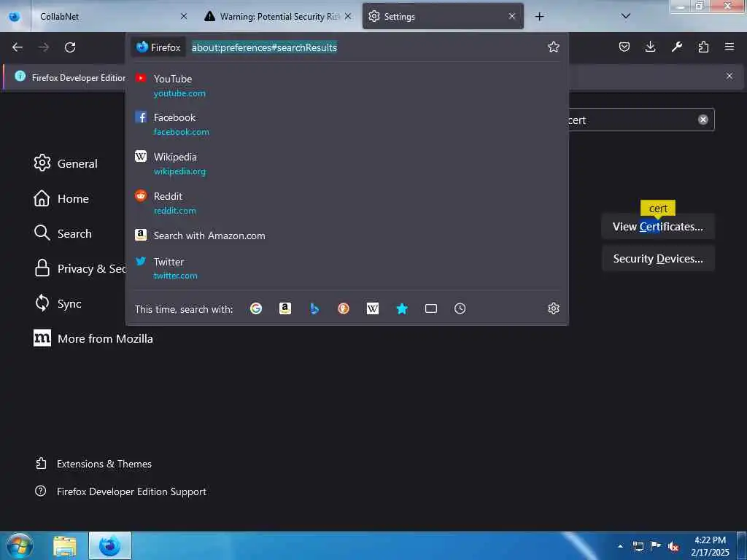Select the Settings tab
Screen dimensions: 747x560
coord(443,16)
